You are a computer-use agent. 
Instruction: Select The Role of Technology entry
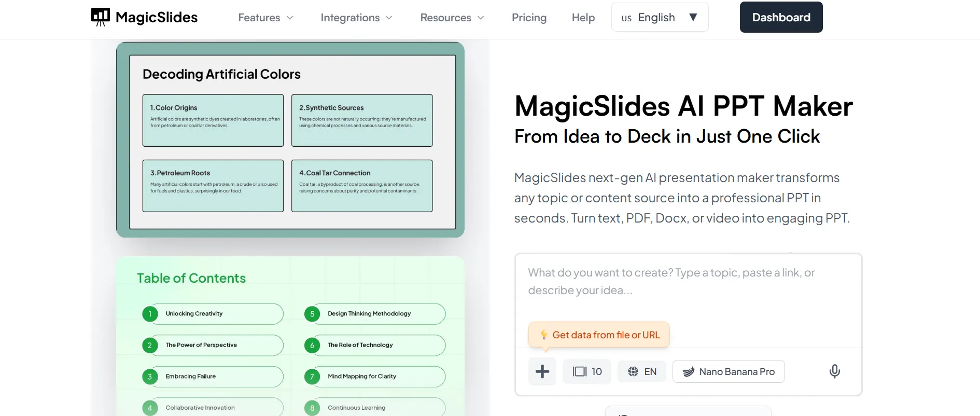[375, 345]
